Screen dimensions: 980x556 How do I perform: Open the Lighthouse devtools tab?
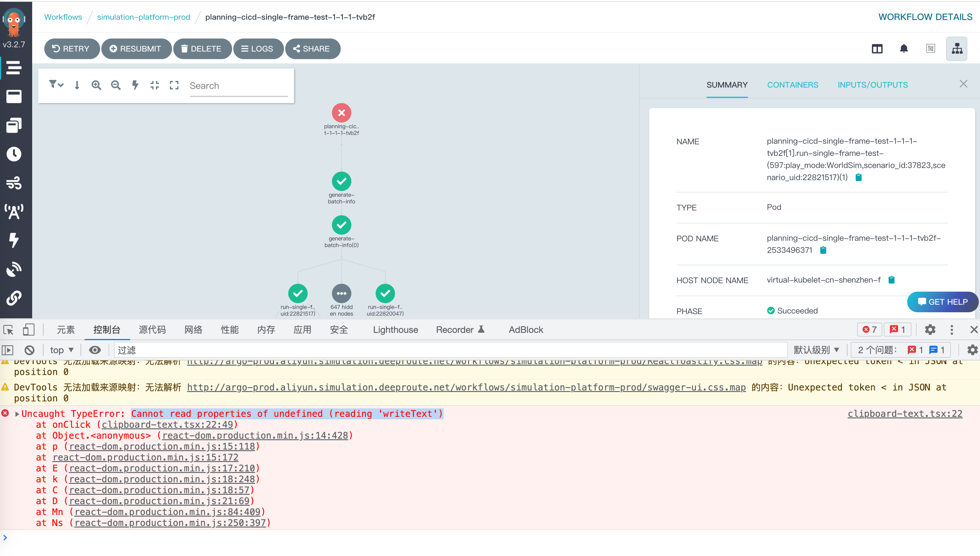(x=395, y=330)
